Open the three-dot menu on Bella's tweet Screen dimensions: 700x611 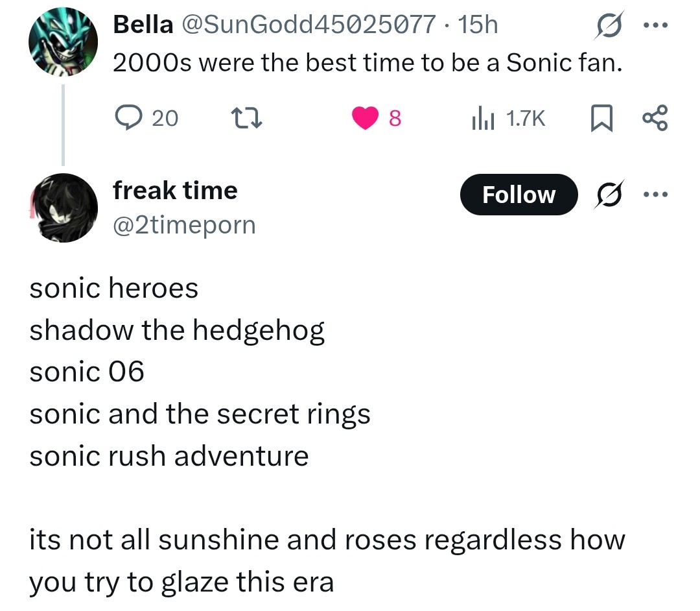655,25
